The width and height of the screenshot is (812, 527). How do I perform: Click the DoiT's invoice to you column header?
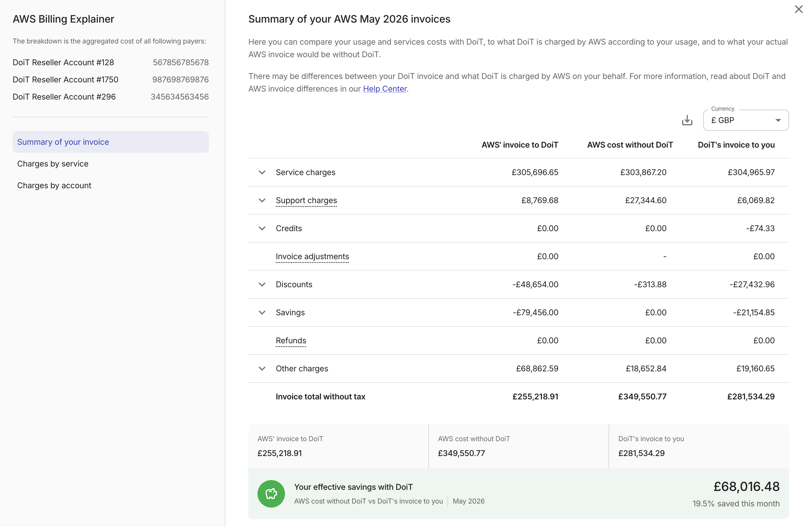click(x=736, y=145)
